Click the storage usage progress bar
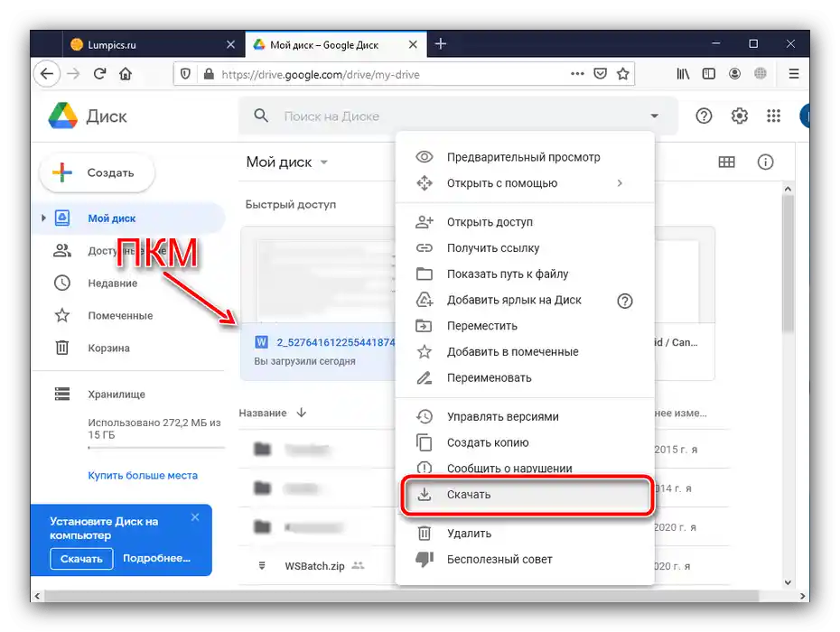The height and width of the screenshot is (632, 840). (156, 447)
